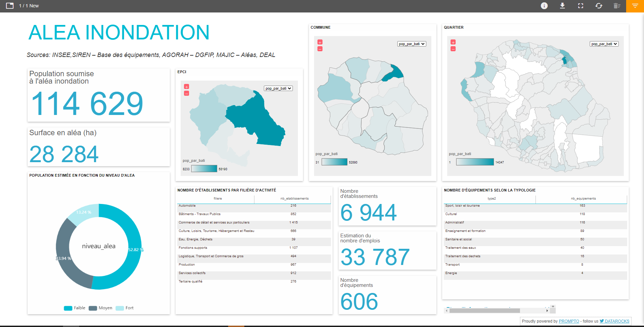Open the orange filter panel button
Viewport: 644px width, 327px height.
(x=635, y=6)
